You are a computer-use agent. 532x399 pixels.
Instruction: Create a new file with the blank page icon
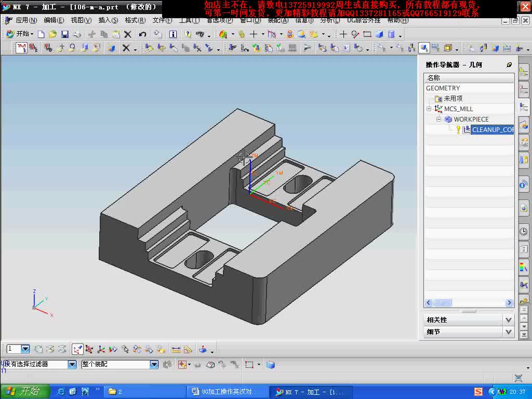(41, 34)
